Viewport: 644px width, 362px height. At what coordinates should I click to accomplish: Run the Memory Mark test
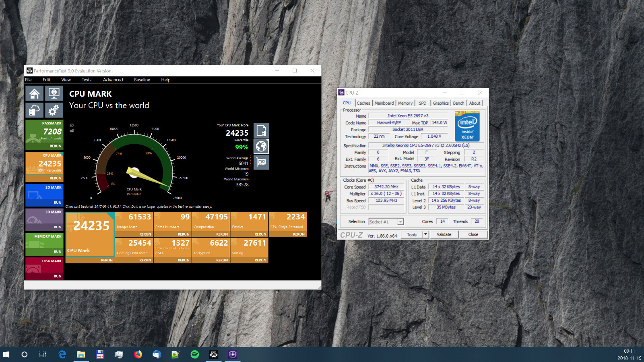pos(58,252)
